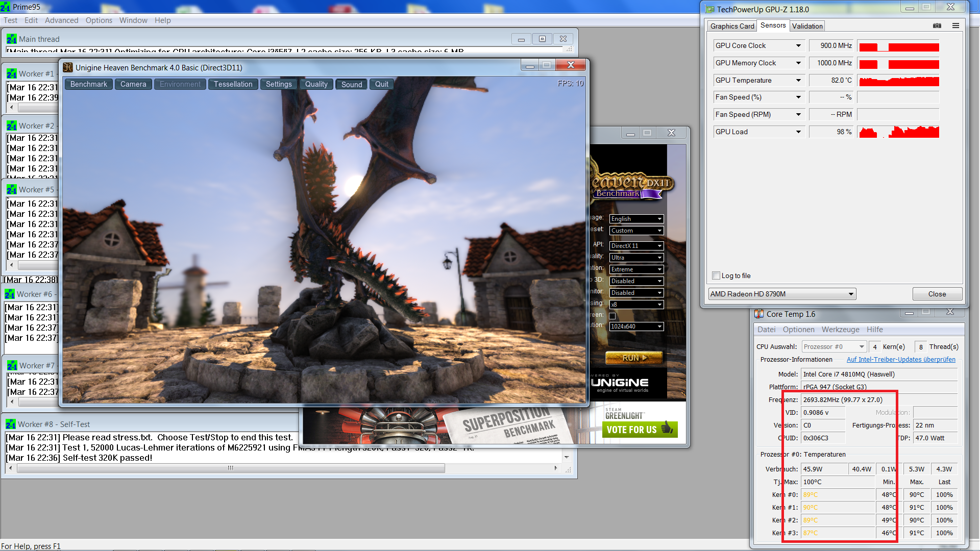The image size is (980, 551).
Task: Open the Prime95 Advanced menu
Action: coord(61,20)
